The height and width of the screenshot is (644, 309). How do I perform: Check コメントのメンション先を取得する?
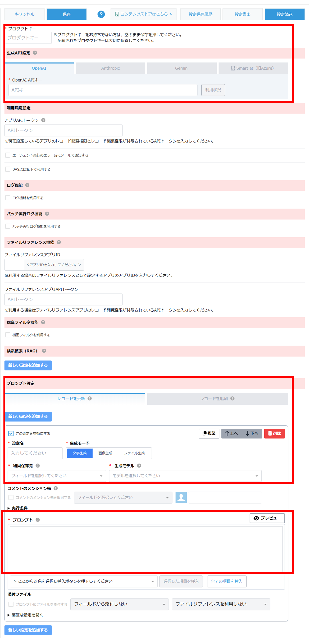point(11,497)
